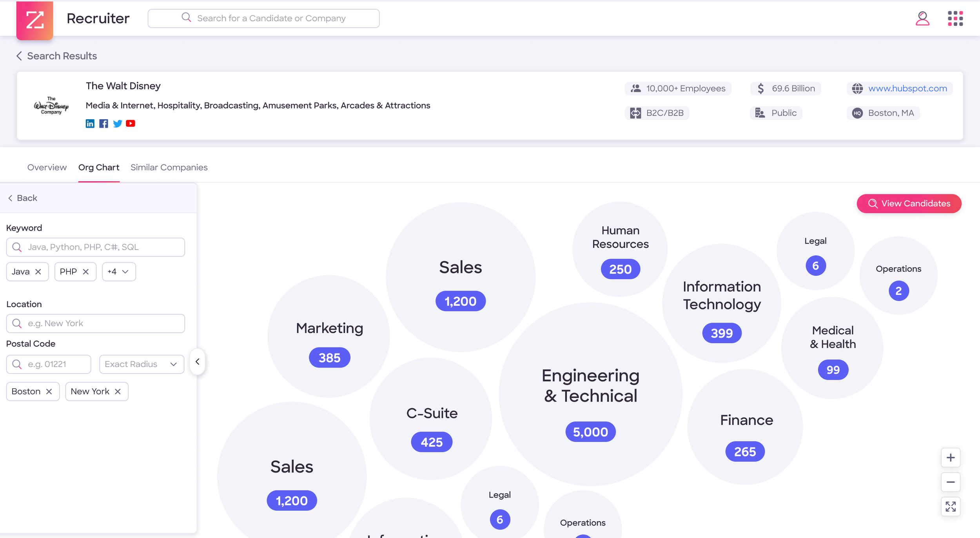
Task: Click the 10,000+ Employees chip
Action: click(678, 89)
